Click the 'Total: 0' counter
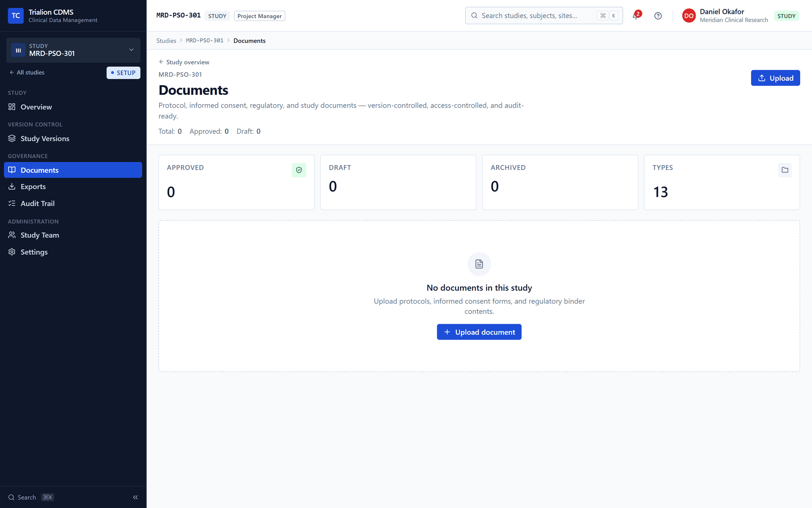This screenshot has width=812, height=508. (x=170, y=131)
